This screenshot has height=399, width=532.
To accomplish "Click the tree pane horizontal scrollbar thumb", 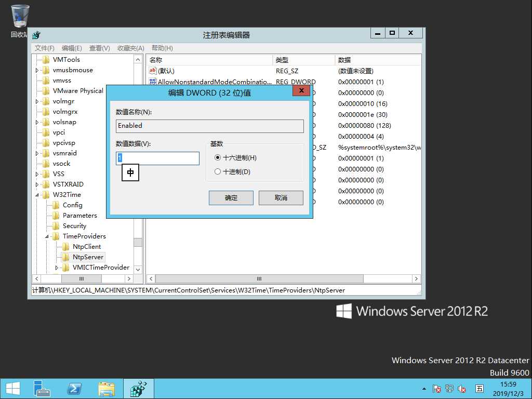I will (x=82, y=278).
